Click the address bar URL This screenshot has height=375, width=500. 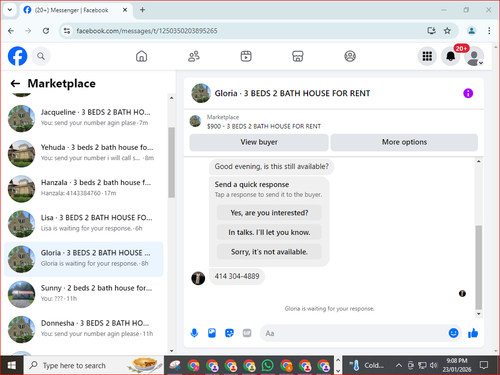tap(147, 31)
